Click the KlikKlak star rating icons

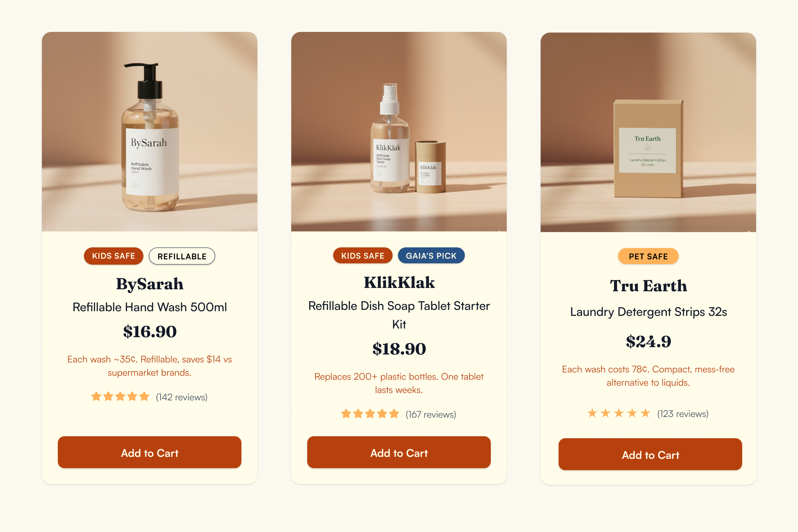point(370,414)
